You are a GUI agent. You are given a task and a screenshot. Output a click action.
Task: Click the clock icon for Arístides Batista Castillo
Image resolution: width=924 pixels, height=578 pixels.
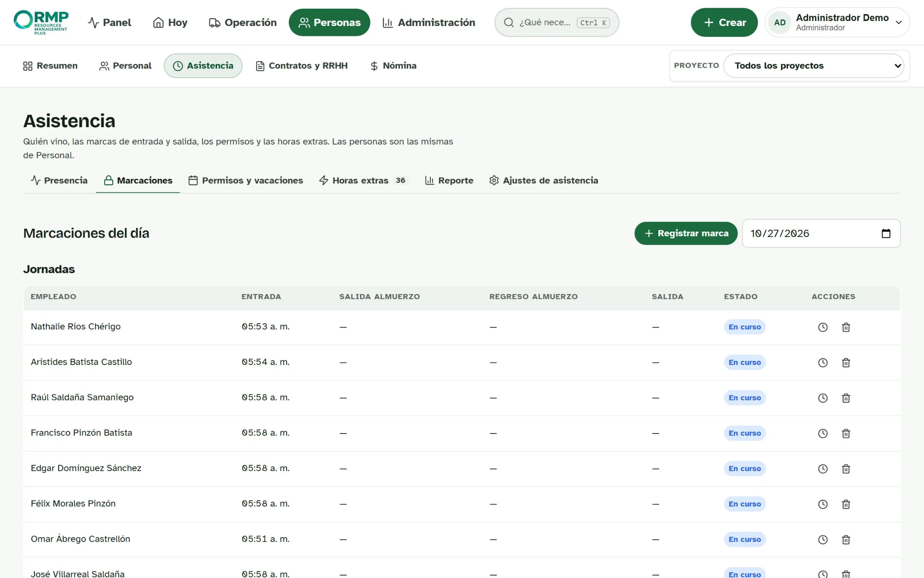click(x=823, y=362)
